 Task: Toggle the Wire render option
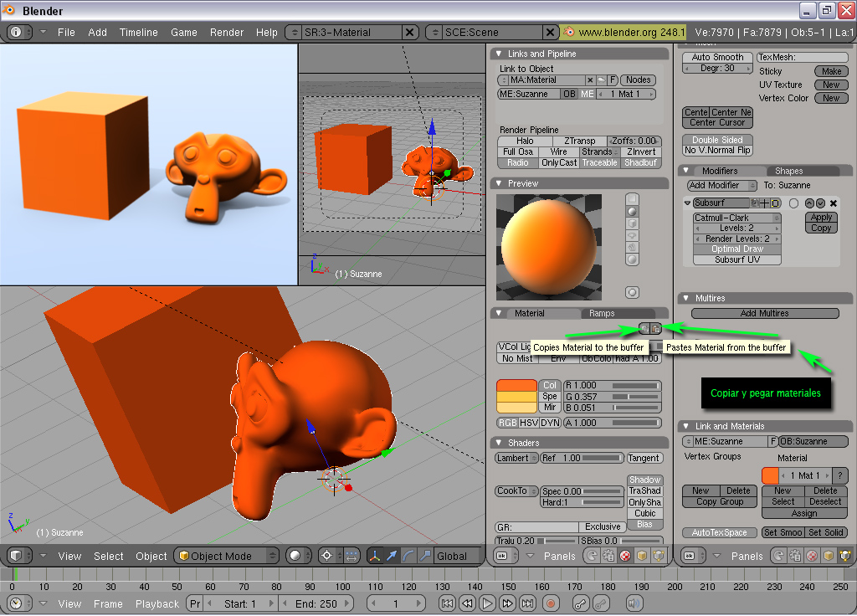pyautogui.click(x=558, y=152)
